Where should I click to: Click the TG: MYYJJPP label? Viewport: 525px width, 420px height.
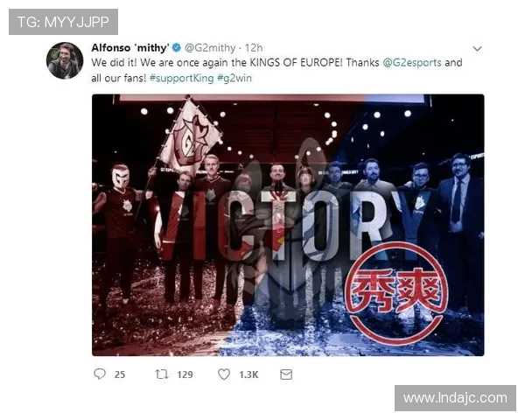[x=63, y=22]
